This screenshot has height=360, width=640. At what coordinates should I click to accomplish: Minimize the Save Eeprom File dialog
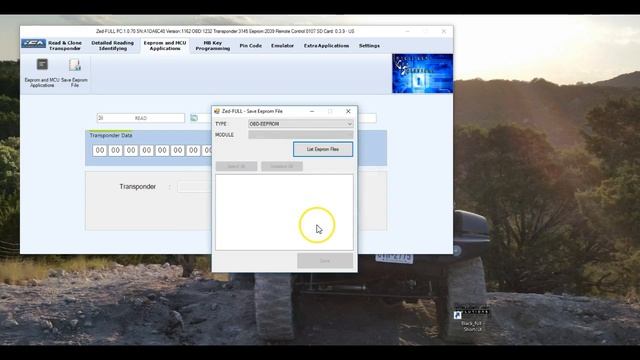[312, 111]
